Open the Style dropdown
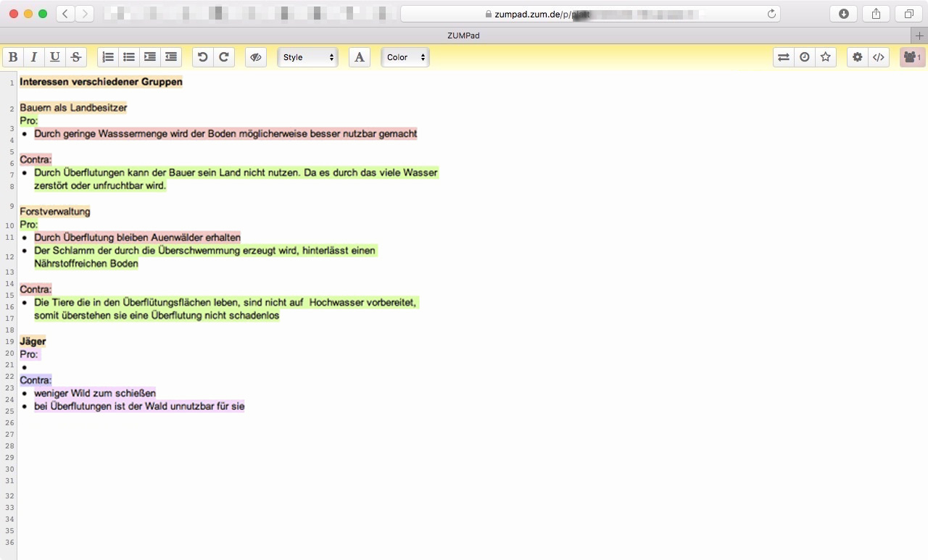 pyautogui.click(x=308, y=57)
